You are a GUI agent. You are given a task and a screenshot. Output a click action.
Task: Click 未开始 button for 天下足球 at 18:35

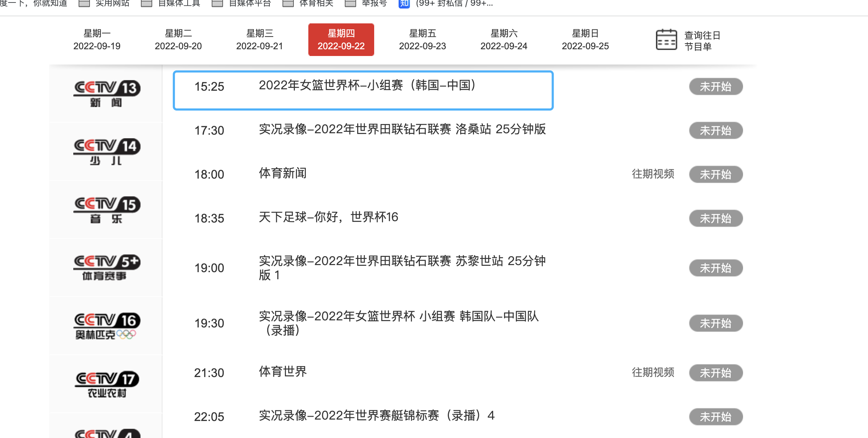tap(716, 218)
